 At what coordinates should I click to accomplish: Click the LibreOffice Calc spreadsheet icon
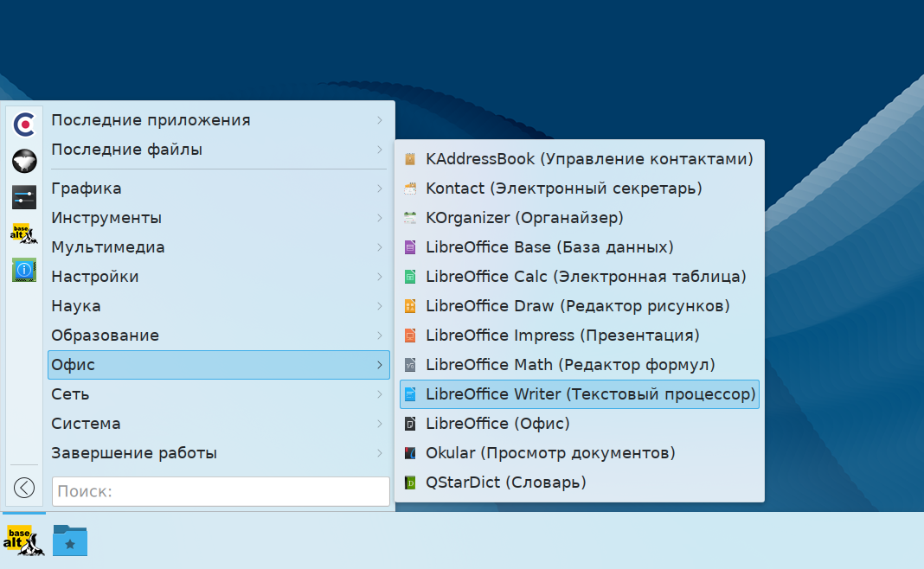click(410, 277)
